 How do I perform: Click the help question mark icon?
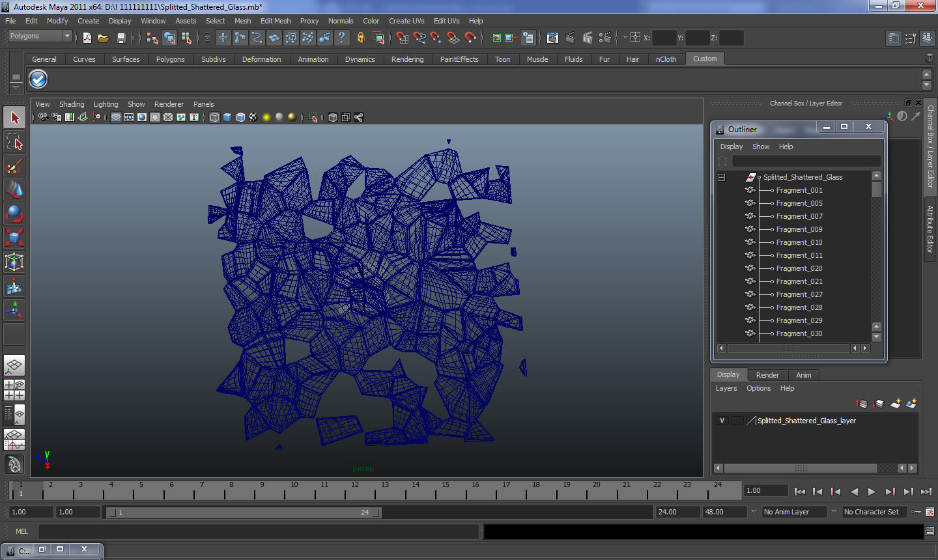pos(342,38)
